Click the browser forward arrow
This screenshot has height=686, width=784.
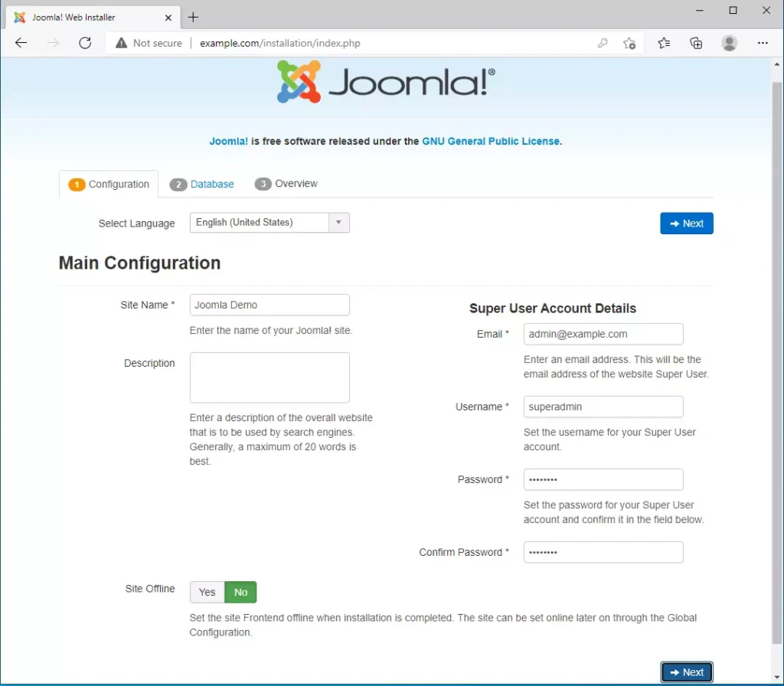tap(53, 43)
